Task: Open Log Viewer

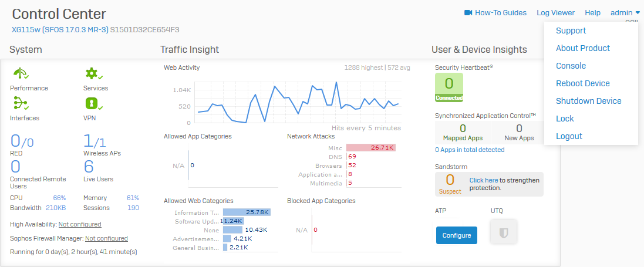Action: [x=556, y=13]
